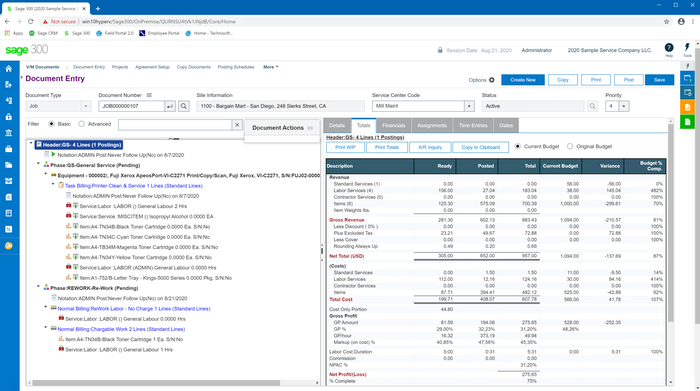The image size is (700, 391).
Task: Open the Tools lightning icon
Action: (687, 48)
